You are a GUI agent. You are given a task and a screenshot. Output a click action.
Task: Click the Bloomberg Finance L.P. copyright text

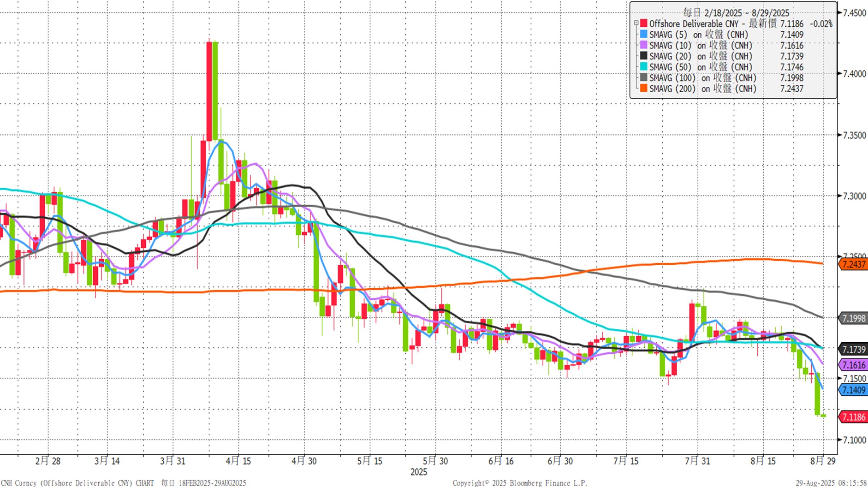click(x=520, y=483)
